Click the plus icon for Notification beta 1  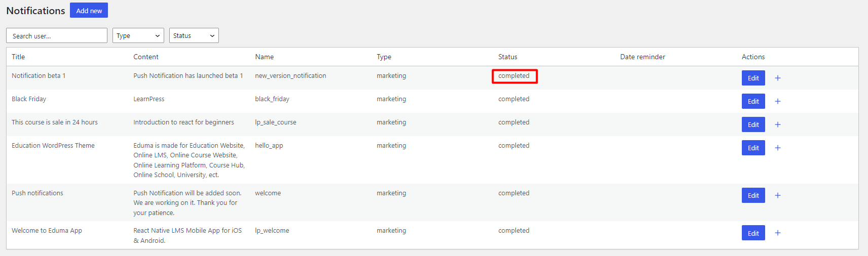coord(778,78)
